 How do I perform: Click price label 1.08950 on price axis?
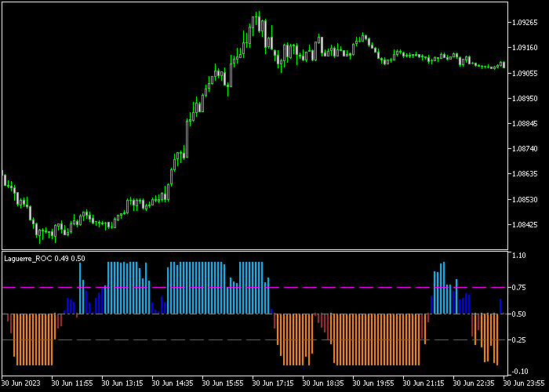(525, 98)
